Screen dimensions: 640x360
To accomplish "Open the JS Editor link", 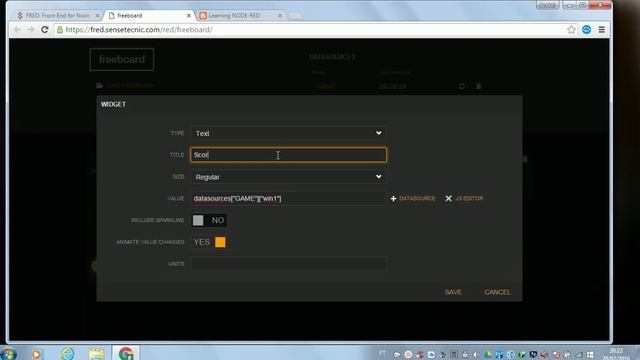I will click(x=464, y=198).
